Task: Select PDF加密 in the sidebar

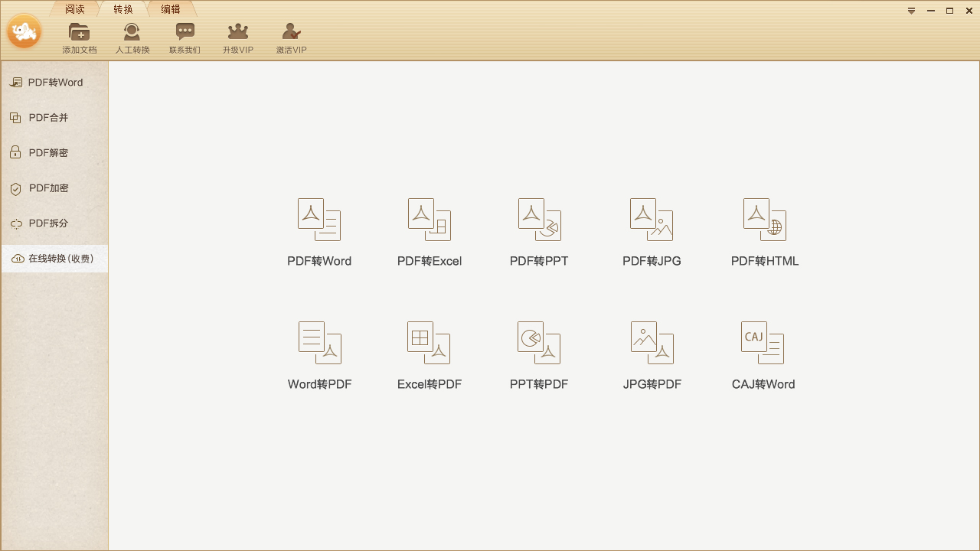Action: (x=48, y=188)
